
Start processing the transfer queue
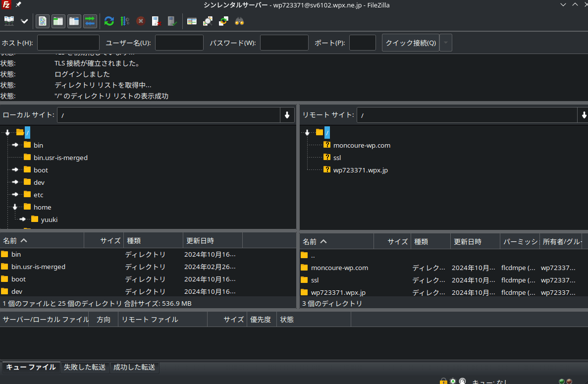(125, 21)
